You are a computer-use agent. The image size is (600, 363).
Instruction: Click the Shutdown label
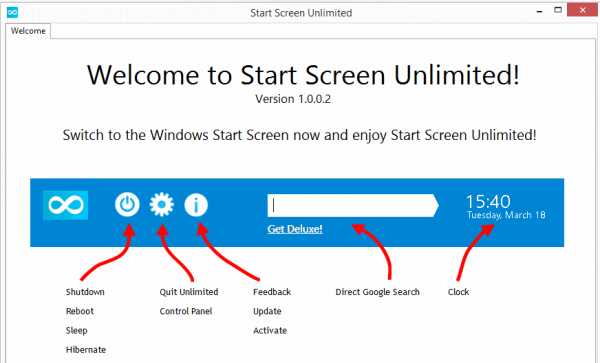click(85, 292)
